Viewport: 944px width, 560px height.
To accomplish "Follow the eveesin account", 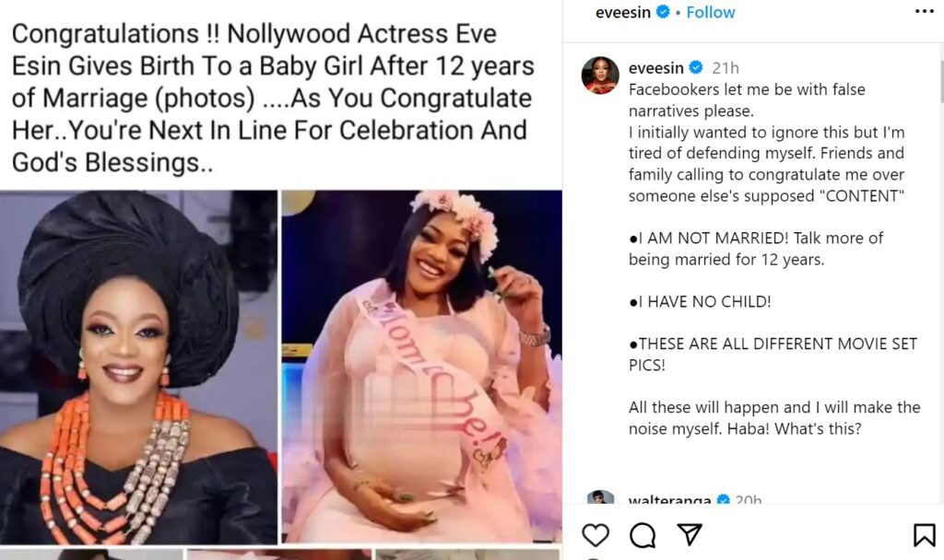I will pyautogui.click(x=711, y=12).
